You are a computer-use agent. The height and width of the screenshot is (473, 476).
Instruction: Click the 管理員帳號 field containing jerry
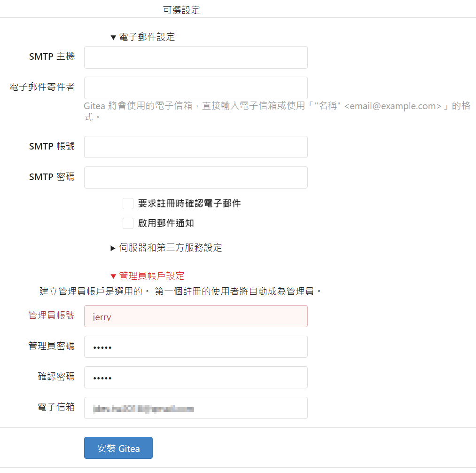(196, 316)
